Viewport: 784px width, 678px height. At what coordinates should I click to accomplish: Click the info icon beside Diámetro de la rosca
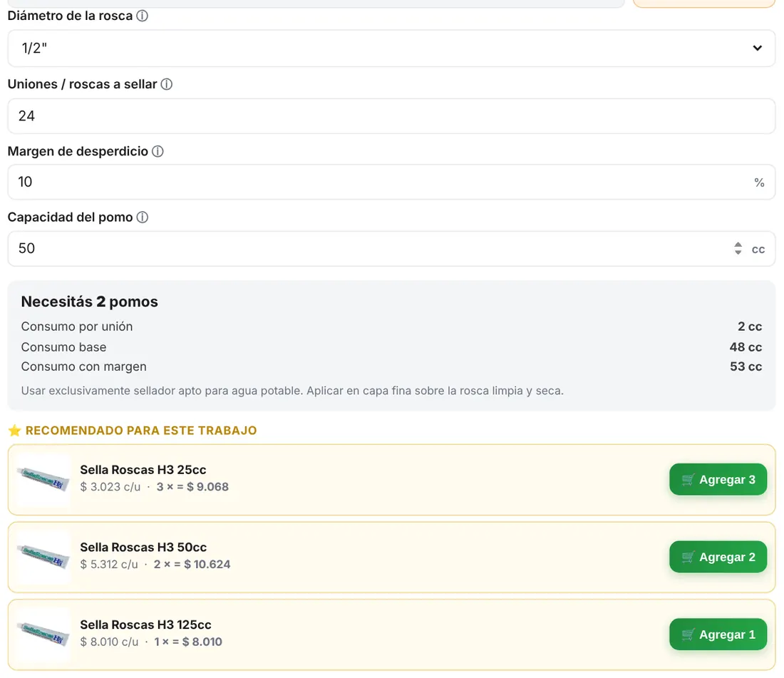(143, 16)
